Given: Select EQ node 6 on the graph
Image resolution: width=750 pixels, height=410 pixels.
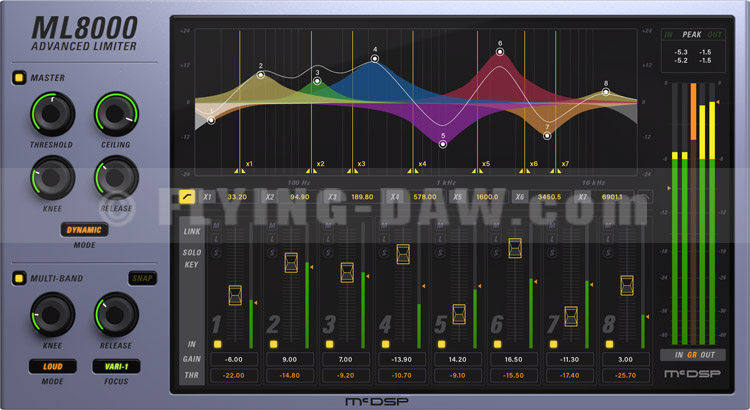Looking at the screenshot, I should [x=500, y=52].
